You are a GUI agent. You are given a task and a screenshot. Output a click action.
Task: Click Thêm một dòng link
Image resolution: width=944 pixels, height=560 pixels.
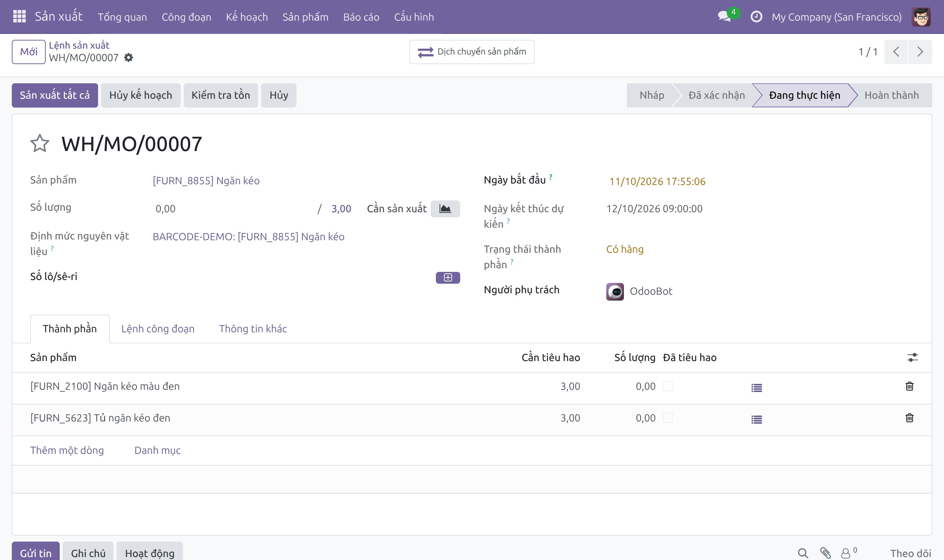(x=67, y=450)
